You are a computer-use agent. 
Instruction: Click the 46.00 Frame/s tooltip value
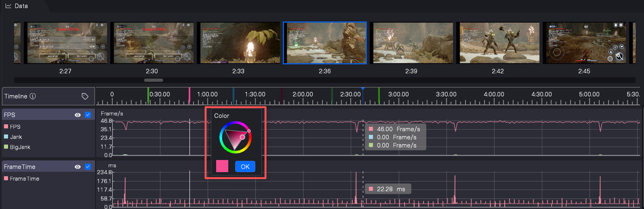tap(399, 129)
